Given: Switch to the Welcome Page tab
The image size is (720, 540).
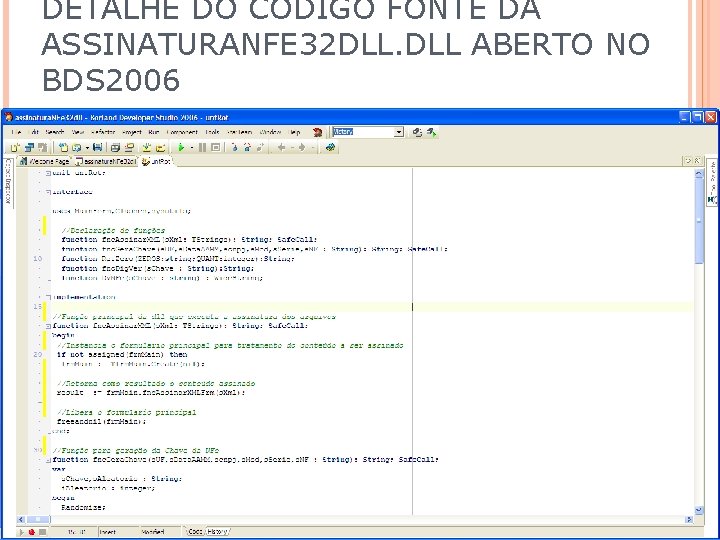Looking at the screenshot, I should pos(45,161).
